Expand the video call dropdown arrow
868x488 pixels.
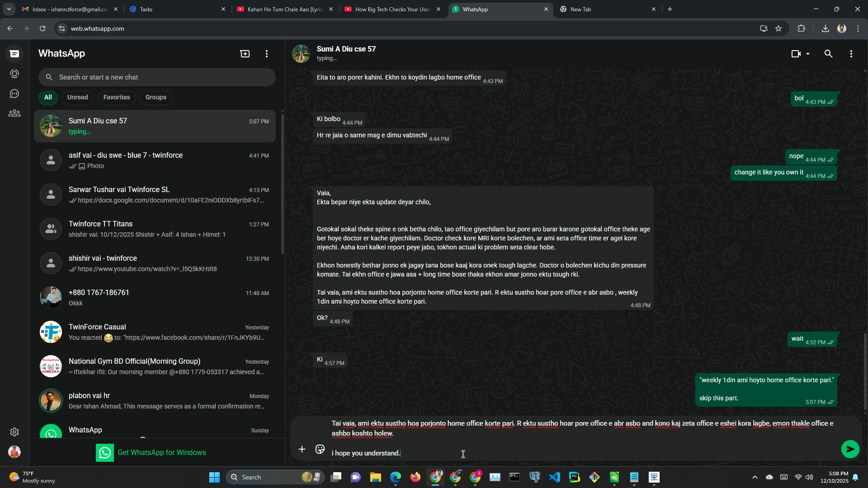pos(808,54)
